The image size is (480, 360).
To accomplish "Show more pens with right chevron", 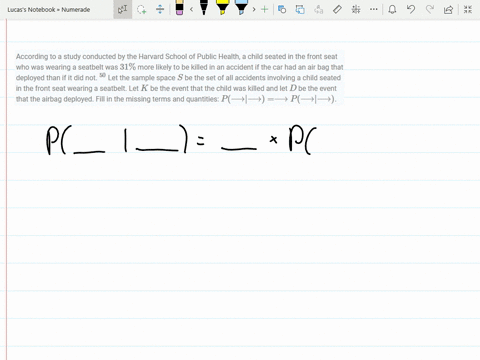I will pos(254,9).
